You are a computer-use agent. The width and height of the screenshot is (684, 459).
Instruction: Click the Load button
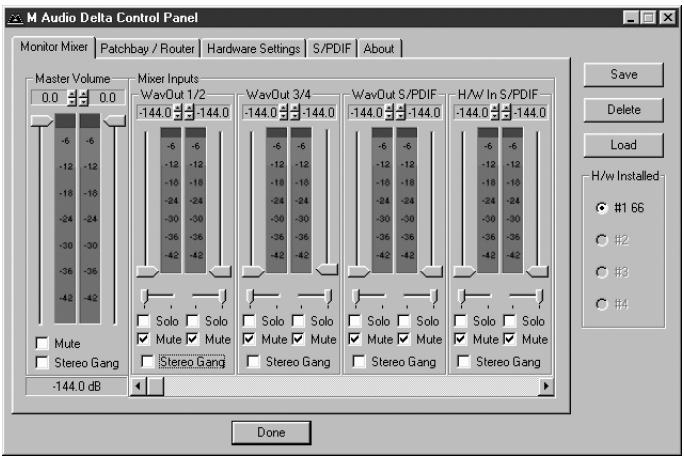tap(623, 145)
